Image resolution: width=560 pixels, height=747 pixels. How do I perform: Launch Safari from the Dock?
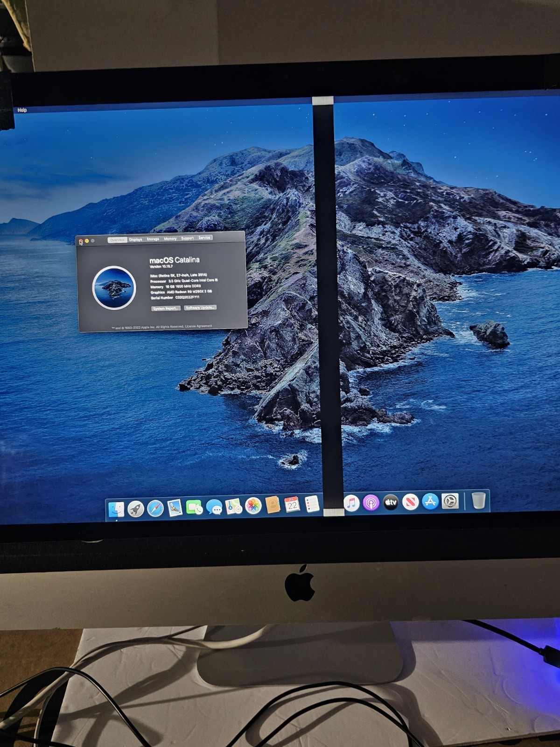point(155,508)
